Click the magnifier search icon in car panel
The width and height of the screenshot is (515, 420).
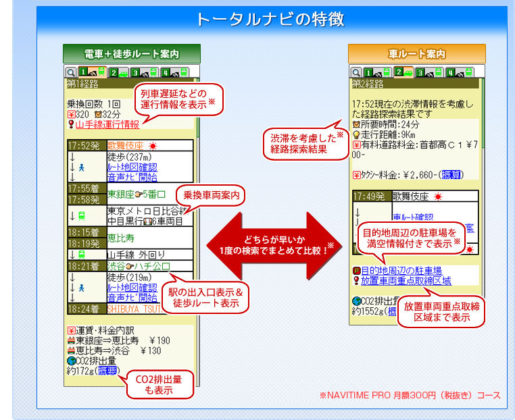356,72
